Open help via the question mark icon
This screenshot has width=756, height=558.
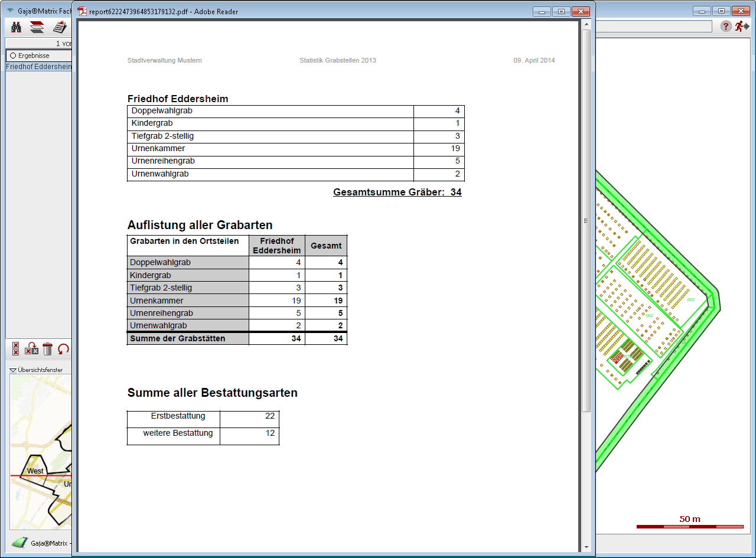[x=726, y=27]
